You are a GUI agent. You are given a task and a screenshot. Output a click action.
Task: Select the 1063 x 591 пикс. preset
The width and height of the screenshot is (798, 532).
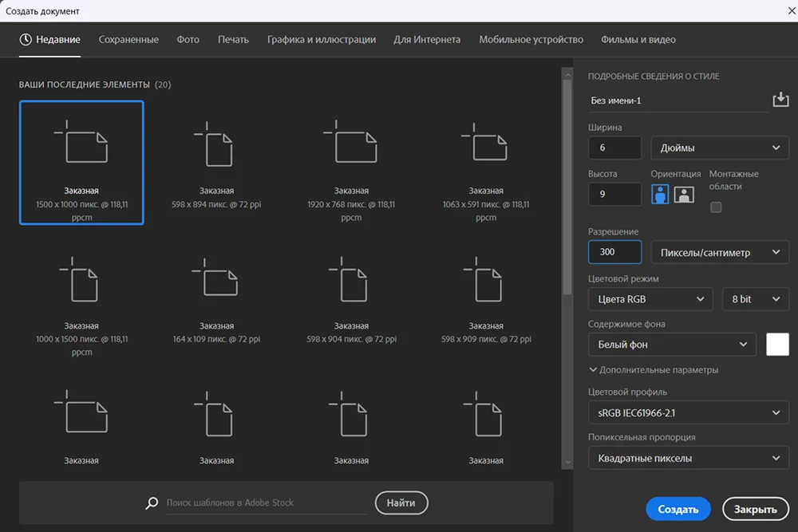[x=486, y=162]
